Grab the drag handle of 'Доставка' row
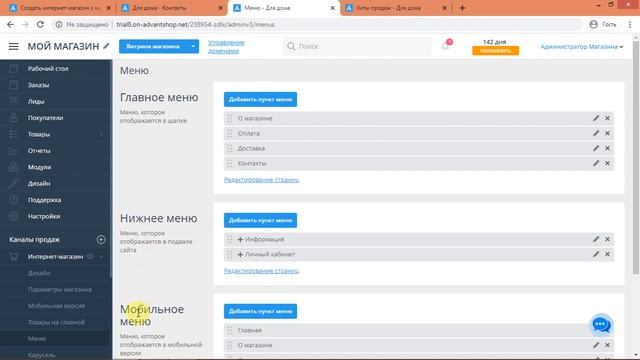The image size is (640, 360). pyautogui.click(x=230, y=149)
